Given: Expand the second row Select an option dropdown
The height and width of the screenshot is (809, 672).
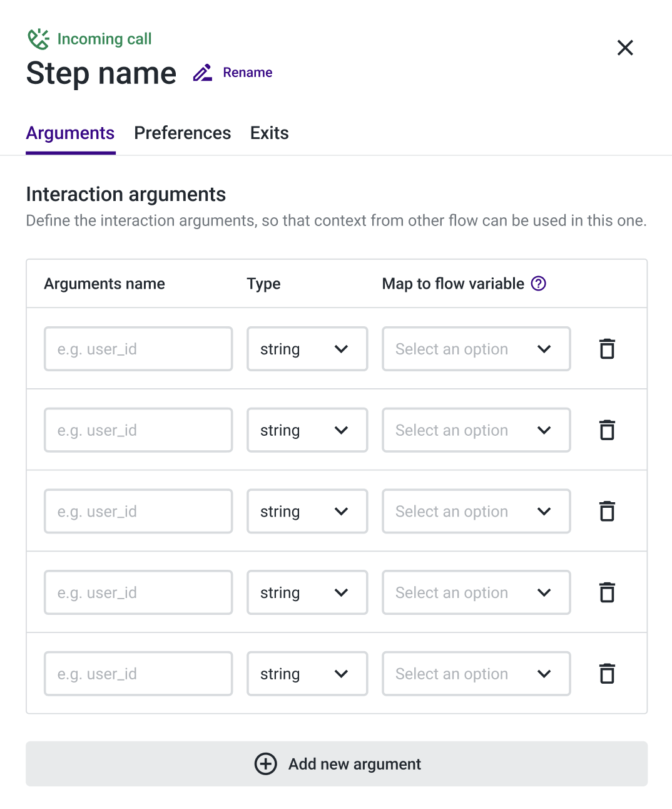Looking at the screenshot, I should [x=476, y=430].
